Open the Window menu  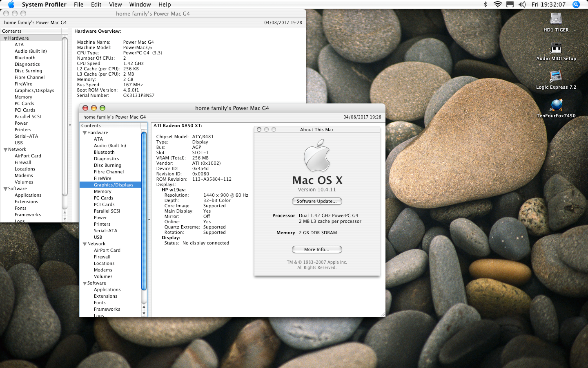[140, 4]
